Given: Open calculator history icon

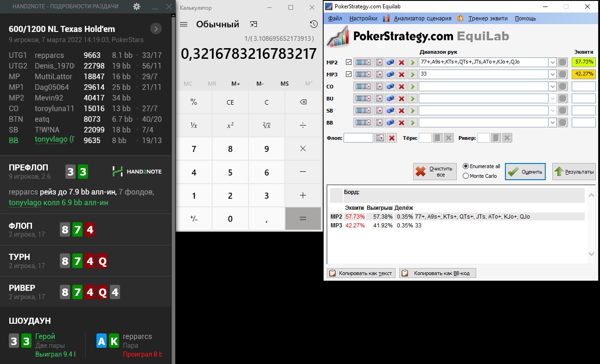Looking at the screenshot, I should tap(313, 25).
